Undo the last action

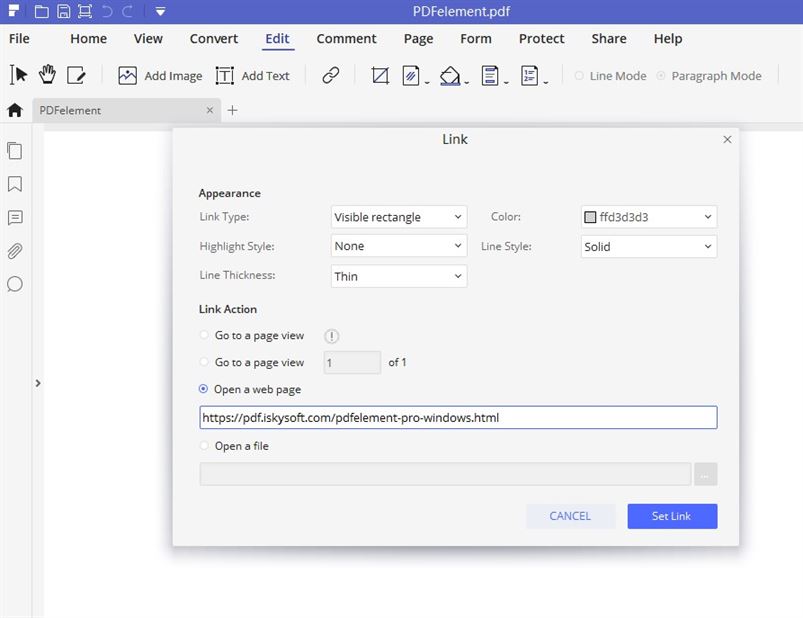click(x=107, y=11)
